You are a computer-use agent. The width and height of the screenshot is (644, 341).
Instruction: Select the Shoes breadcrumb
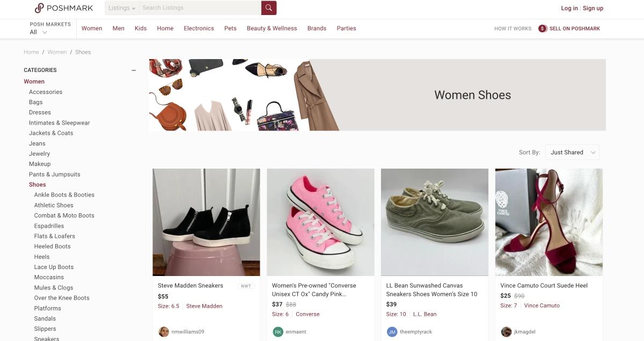(x=83, y=52)
